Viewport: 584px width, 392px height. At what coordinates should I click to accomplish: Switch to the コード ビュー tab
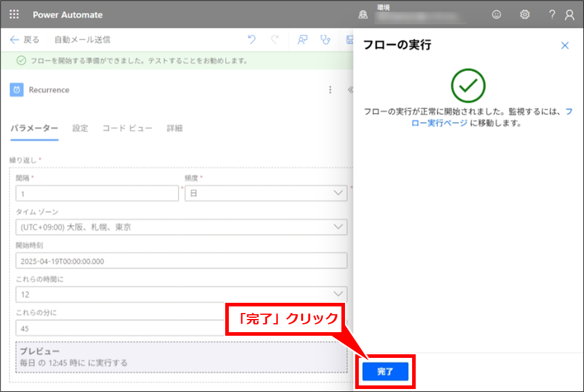point(127,128)
